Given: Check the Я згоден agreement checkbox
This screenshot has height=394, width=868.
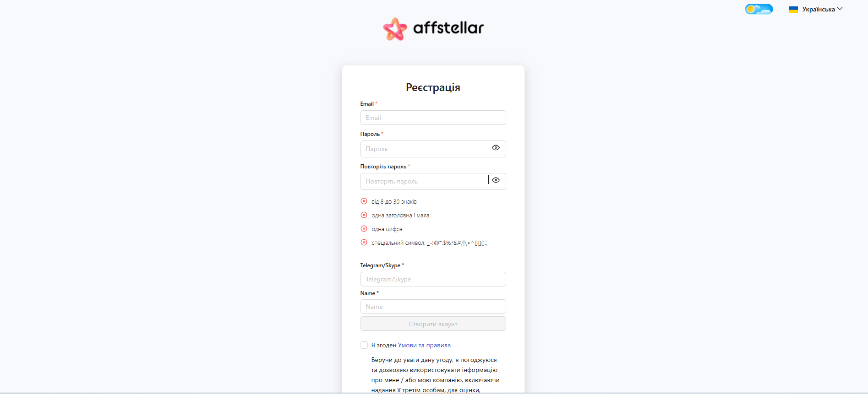Looking at the screenshot, I should point(364,345).
